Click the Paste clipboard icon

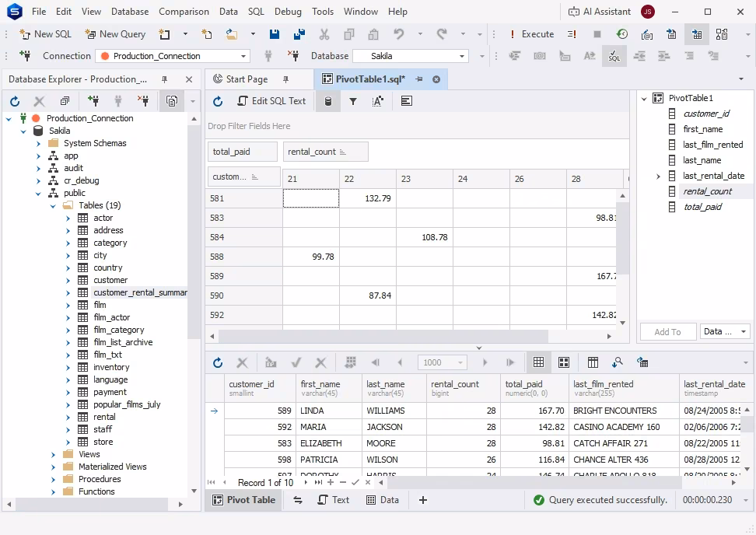pos(373,34)
